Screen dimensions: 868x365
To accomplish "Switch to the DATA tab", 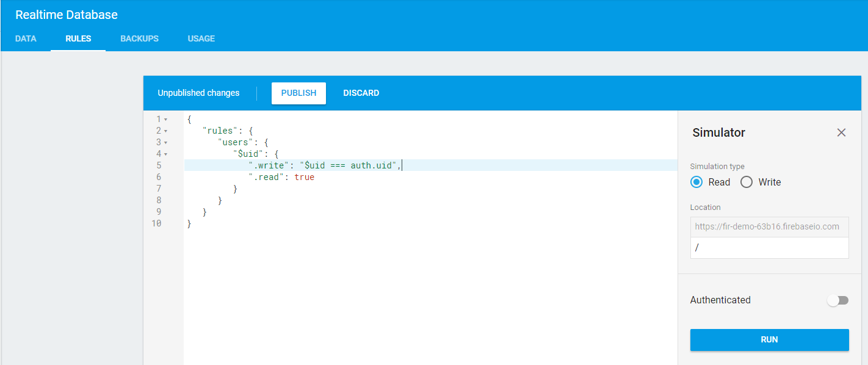I will pos(26,38).
